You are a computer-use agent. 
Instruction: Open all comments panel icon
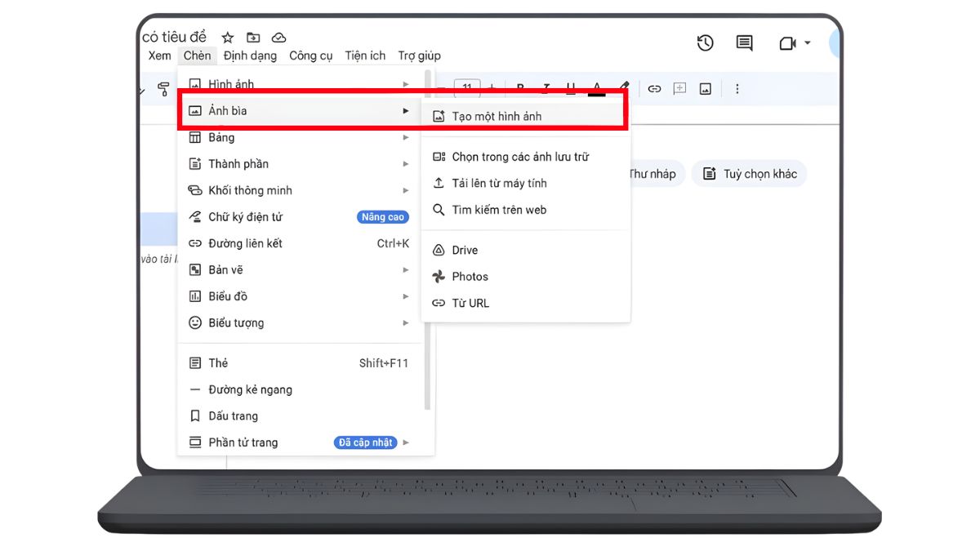tap(743, 43)
